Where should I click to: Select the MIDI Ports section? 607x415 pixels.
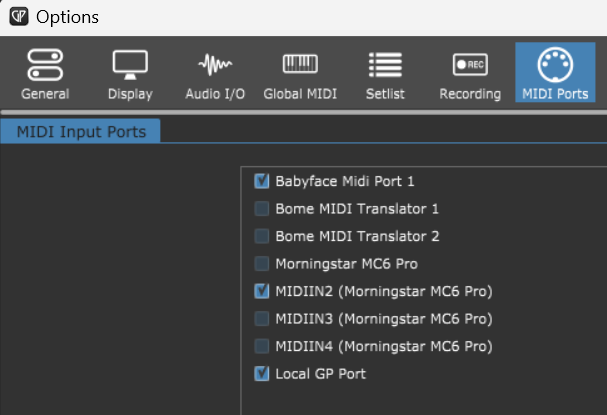555,75
